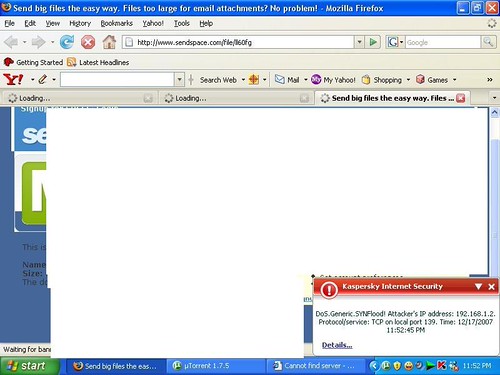Image resolution: width=500 pixels, height=375 pixels.
Task: Open the search engine selector dropdown
Action: (401, 42)
